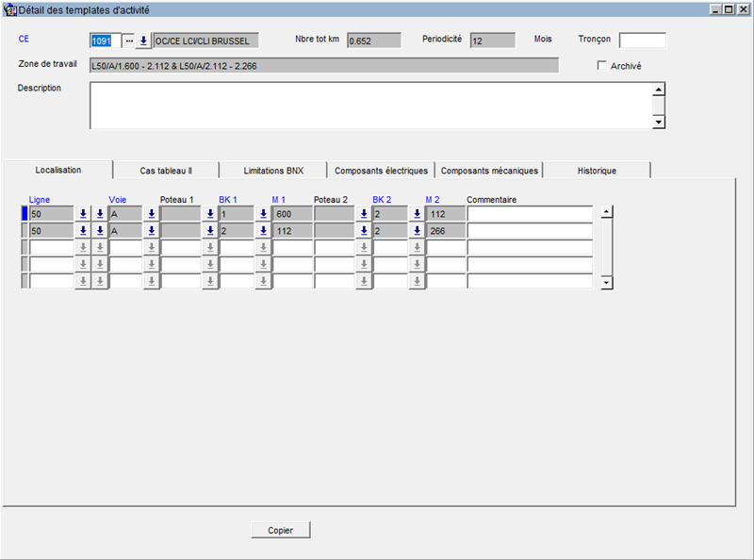
Task: Click the Poteau 1 cell in the first row
Action: tap(181, 214)
